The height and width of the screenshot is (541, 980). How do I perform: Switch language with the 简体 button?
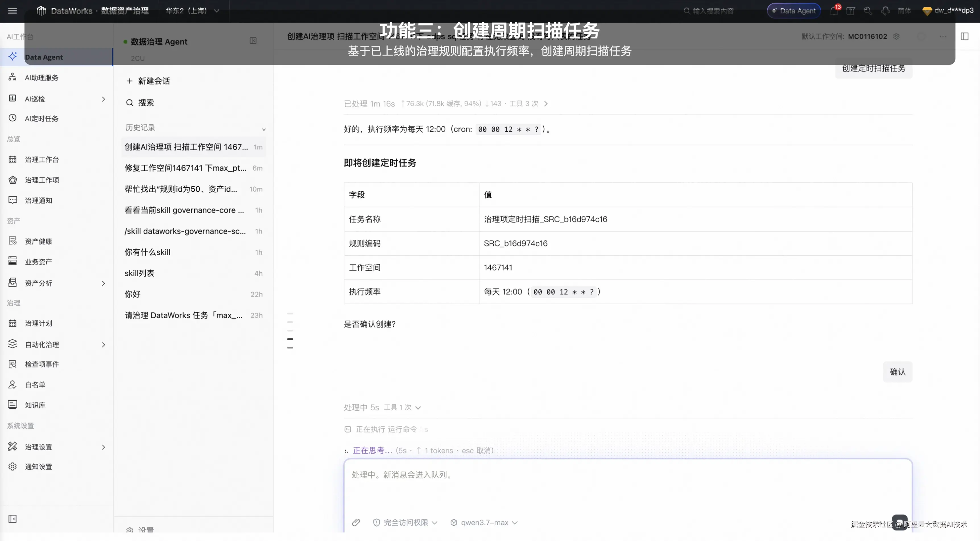[904, 11]
